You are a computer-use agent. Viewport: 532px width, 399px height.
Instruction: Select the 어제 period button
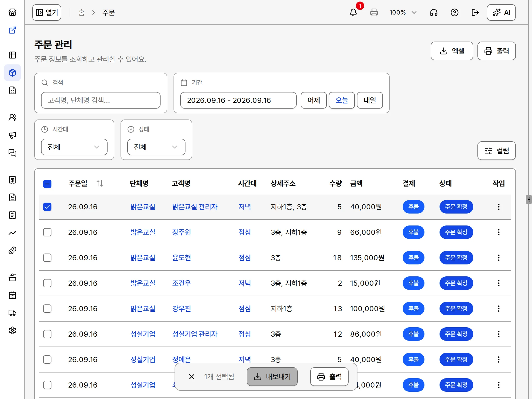tap(314, 100)
